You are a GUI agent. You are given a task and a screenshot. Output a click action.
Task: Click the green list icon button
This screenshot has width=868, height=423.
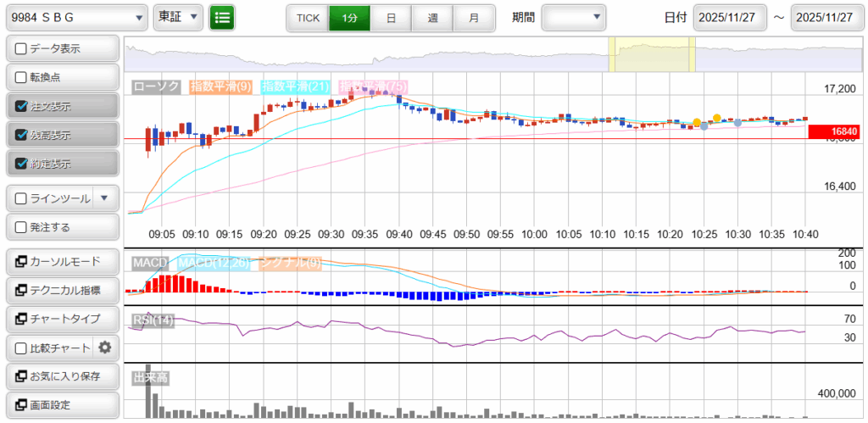[222, 17]
